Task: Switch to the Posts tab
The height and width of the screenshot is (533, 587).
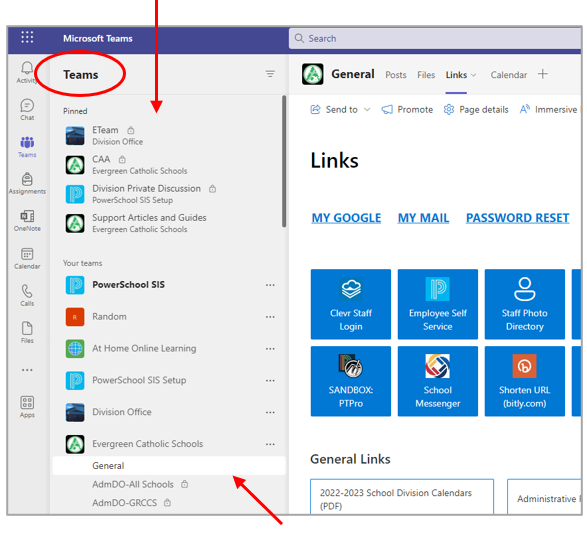Action: coord(396,75)
